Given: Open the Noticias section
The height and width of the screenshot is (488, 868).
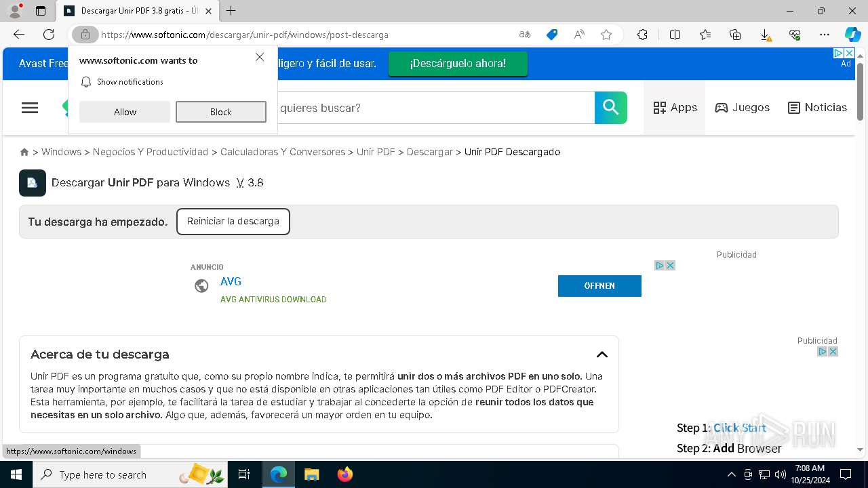Looking at the screenshot, I should click(817, 108).
